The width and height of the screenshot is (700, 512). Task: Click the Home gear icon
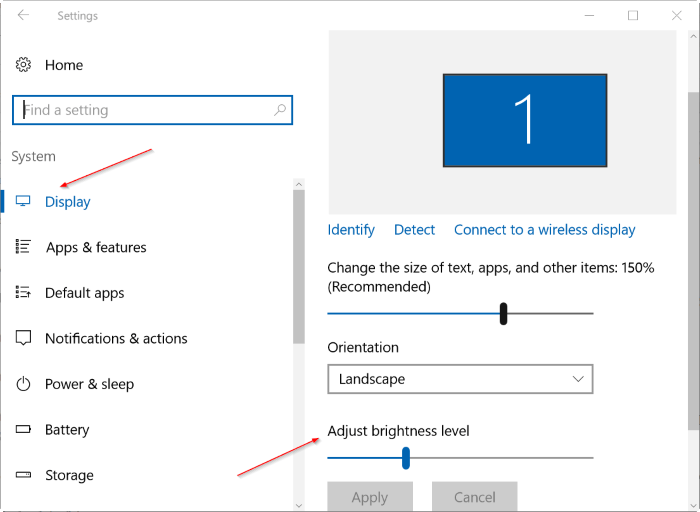coord(23,65)
